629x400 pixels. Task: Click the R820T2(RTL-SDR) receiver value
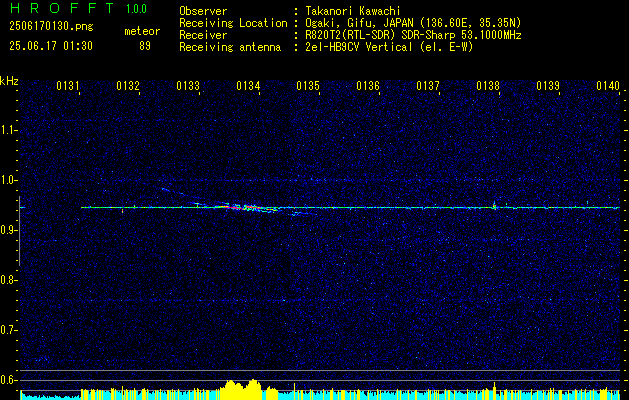click(x=413, y=35)
